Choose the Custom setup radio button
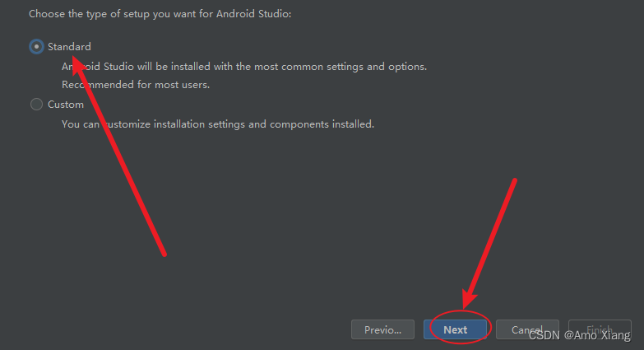 pos(36,105)
